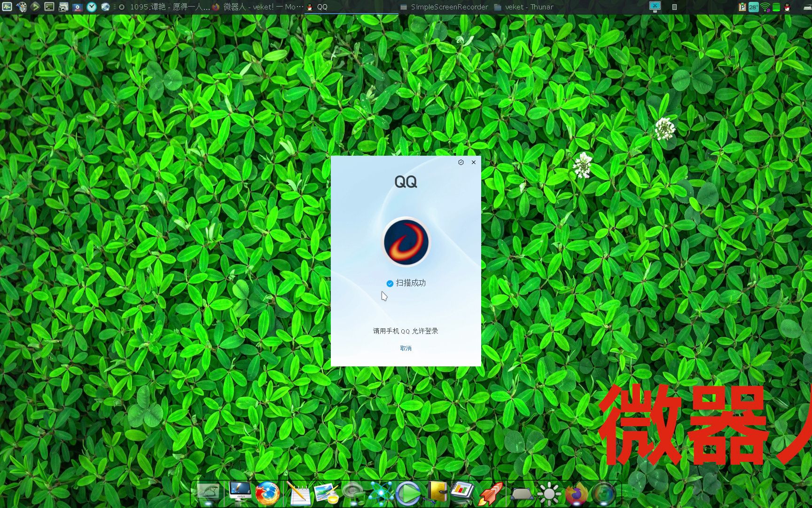Open the dark camera lens icon in dock

[604, 494]
